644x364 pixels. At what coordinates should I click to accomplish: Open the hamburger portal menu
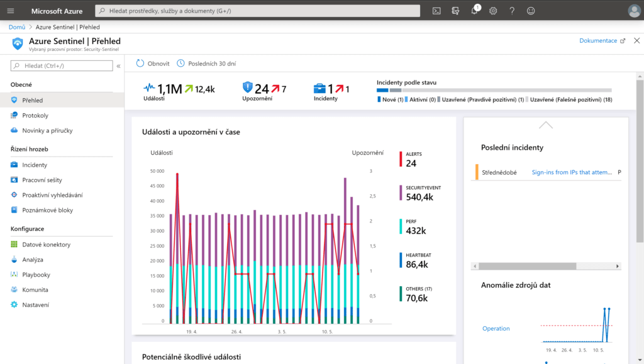pyautogui.click(x=11, y=11)
